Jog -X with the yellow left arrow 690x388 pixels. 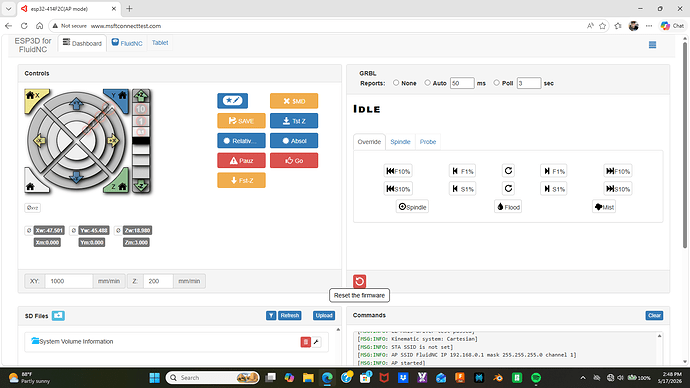pyautogui.click(x=40, y=140)
